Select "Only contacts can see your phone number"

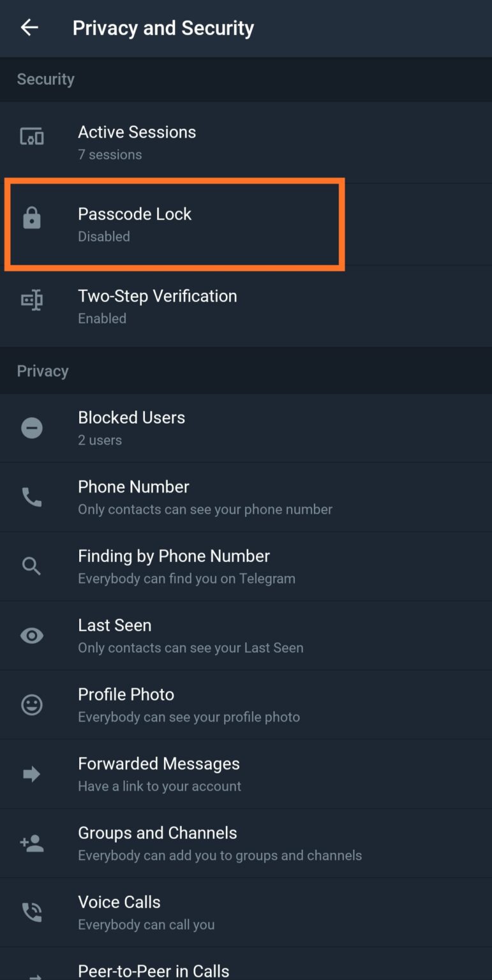coord(205,509)
